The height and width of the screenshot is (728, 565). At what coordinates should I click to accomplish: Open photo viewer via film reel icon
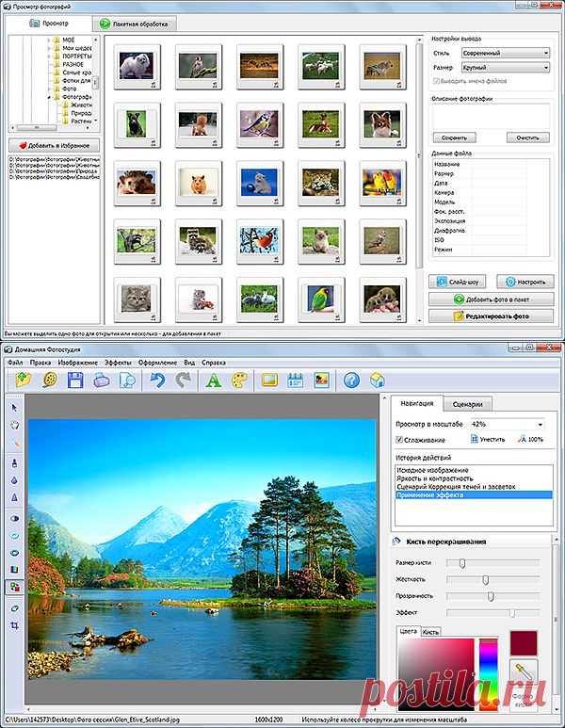pos(50,380)
